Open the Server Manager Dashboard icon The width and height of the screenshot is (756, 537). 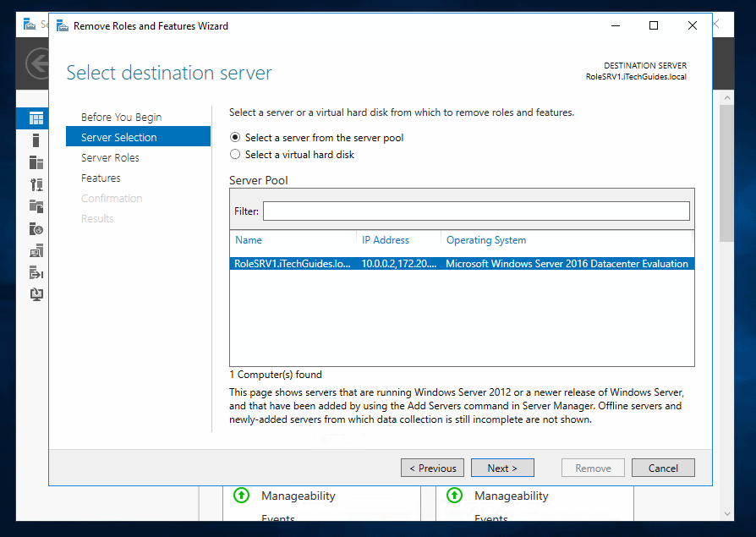click(35, 118)
